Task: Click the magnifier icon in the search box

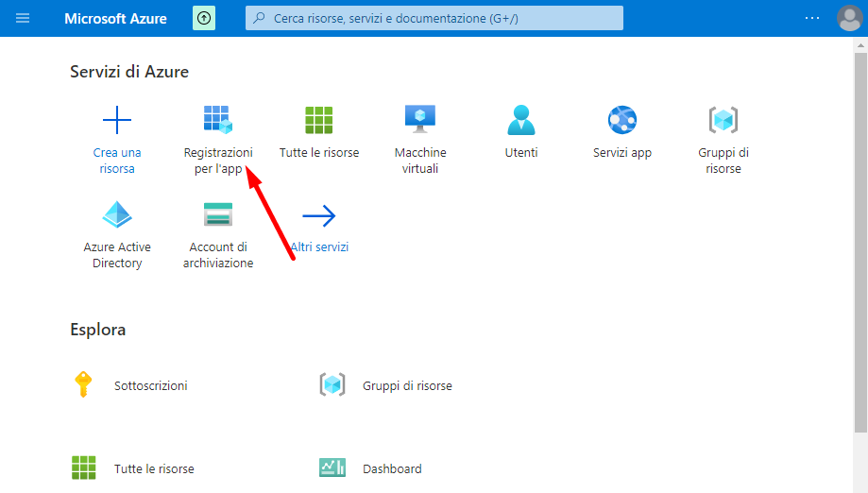Action: pyautogui.click(x=259, y=18)
